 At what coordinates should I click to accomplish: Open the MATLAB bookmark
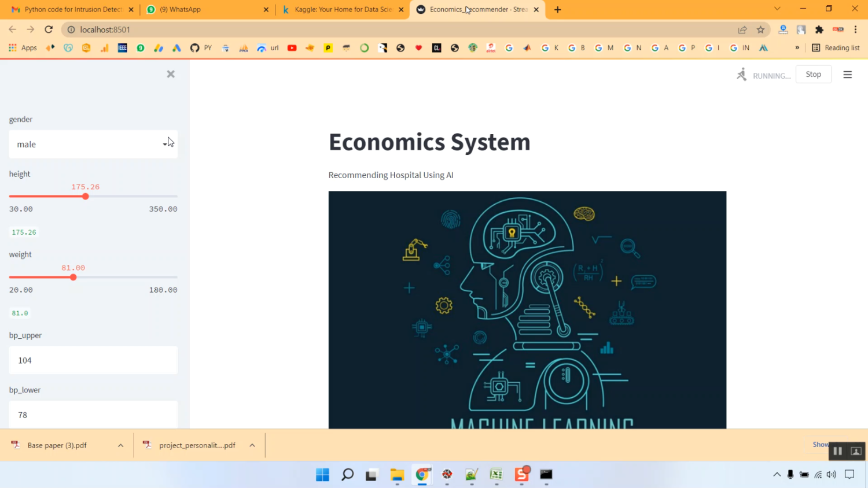tap(527, 48)
